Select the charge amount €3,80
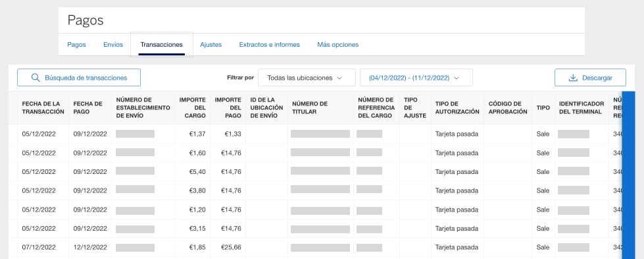This screenshot has height=259, width=644. click(x=197, y=190)
